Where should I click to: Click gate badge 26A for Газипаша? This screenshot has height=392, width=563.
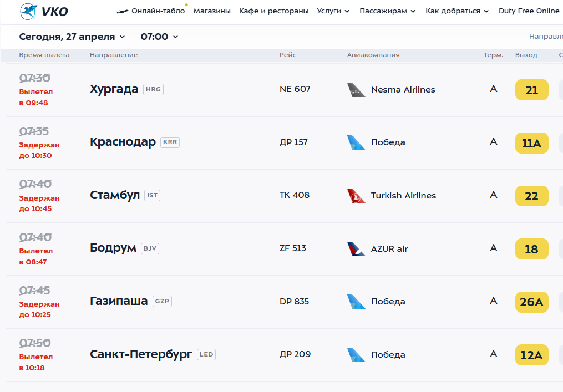(x=531, y=302)
